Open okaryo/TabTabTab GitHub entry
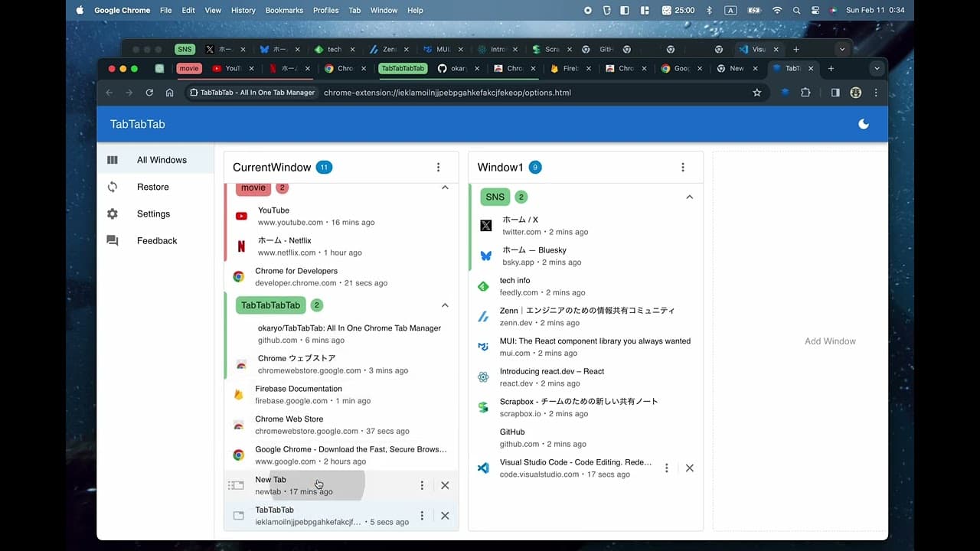The height and width of the screenshot is (551, 980). (x=341, y=334)
